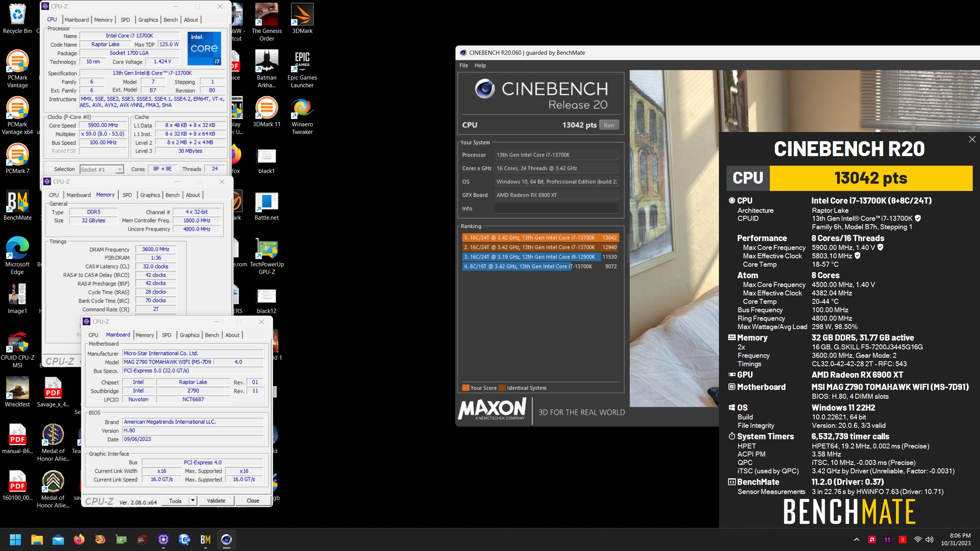The width and height of the screenshot is (980, 551).
Task: Switch to Cinebench taskbar icon
Action: click(227, 540)
